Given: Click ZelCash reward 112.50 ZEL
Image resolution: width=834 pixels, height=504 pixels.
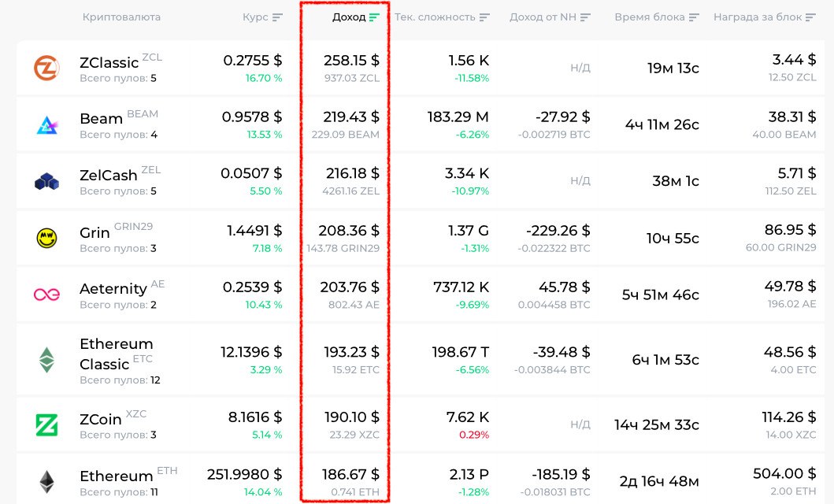Looking at the screenshot, I should 791,191.
